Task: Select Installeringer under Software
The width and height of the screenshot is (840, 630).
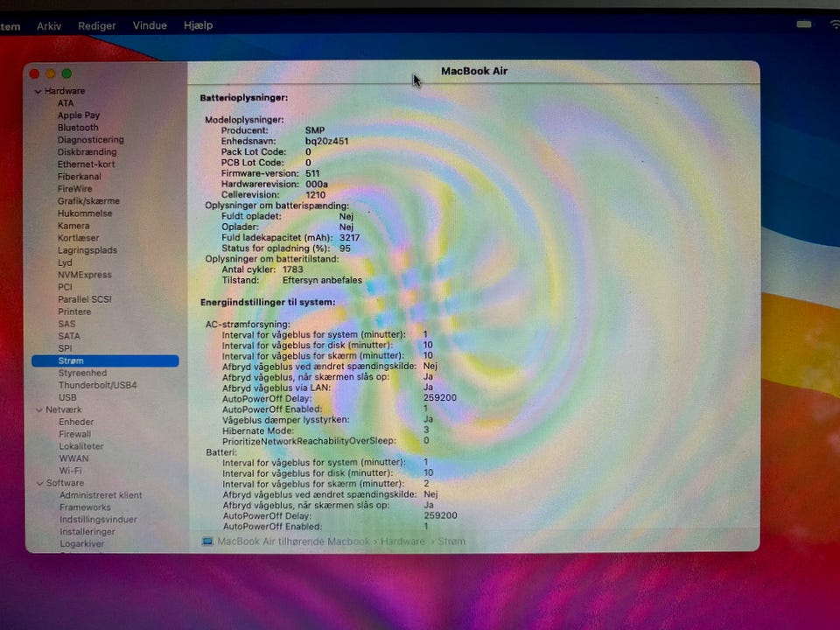Action: 87,532
